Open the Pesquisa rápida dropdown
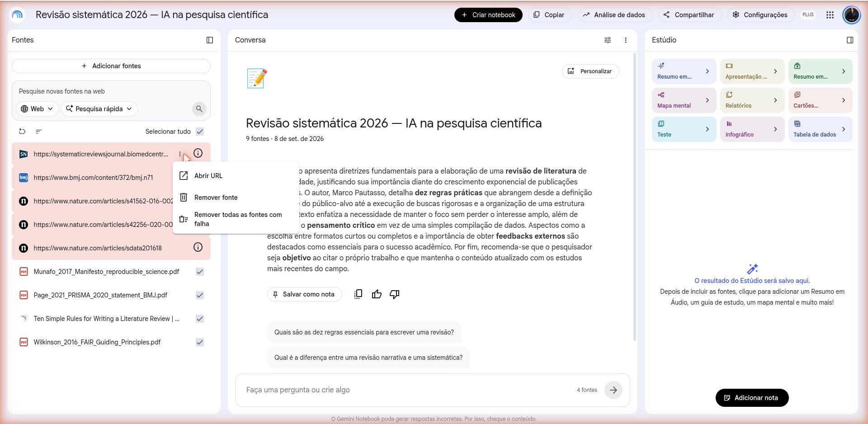Image resolution: width=868 pixels, height=424 pixels. (x=99, y=109)
